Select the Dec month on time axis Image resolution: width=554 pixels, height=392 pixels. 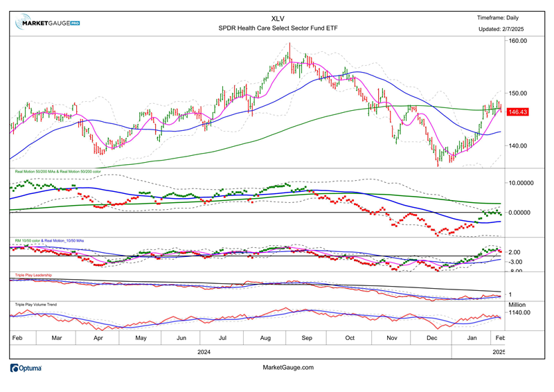431,337
